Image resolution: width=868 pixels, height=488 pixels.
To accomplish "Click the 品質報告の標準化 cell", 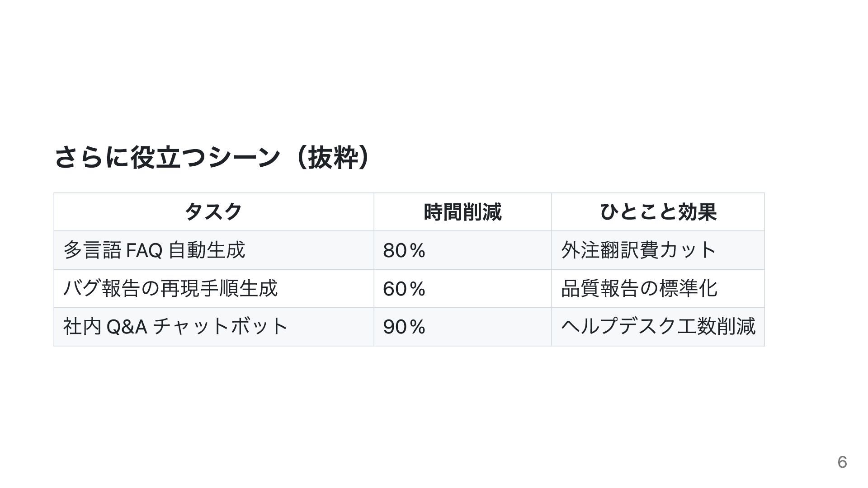I will [x=658, y=289].
